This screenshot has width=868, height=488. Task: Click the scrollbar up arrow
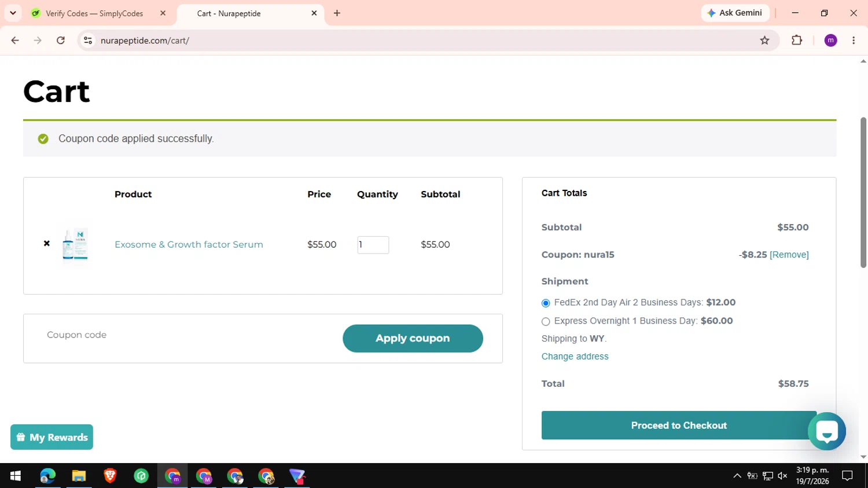pyautogui.click(x=863, y=61)
